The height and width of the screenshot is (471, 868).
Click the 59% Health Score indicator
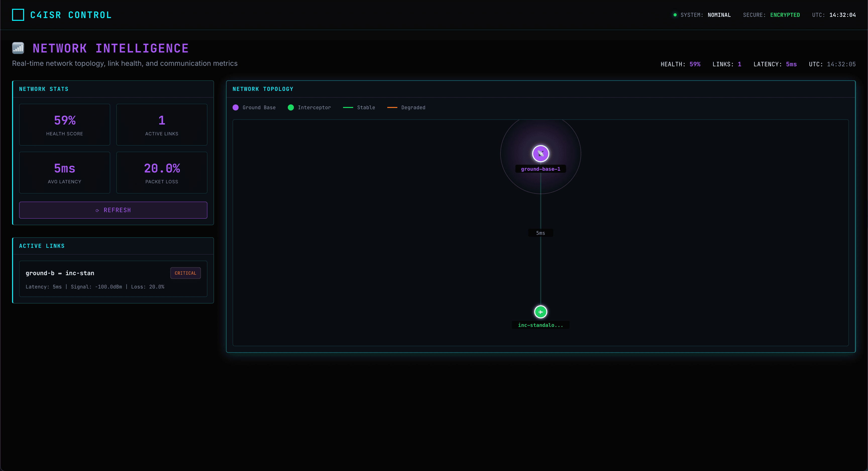coord(64,124)
